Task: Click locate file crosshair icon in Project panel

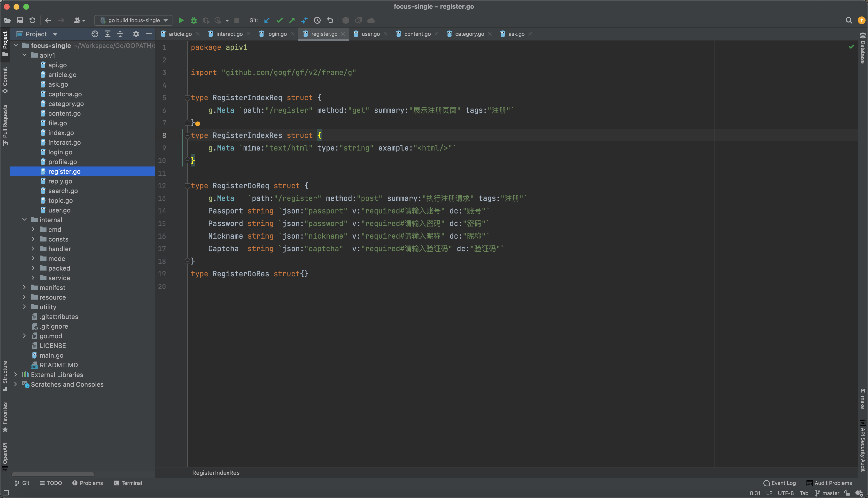Action: coord(95,34)
